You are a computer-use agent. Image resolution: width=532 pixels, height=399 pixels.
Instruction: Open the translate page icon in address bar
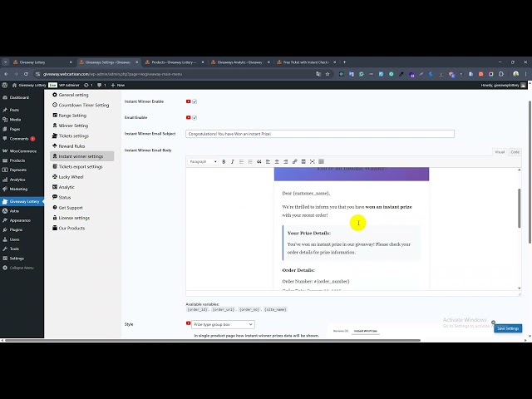[x=318, y=74]
